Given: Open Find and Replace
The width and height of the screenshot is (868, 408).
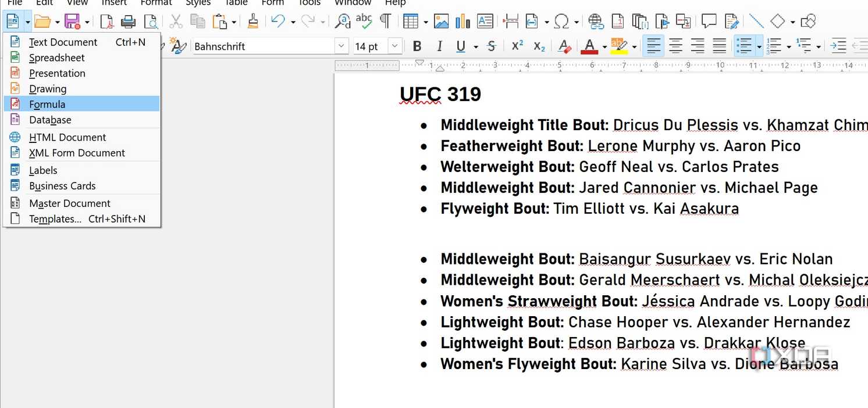Looking at the screenshot, I should pyautogui.click(x=343, y=22).
